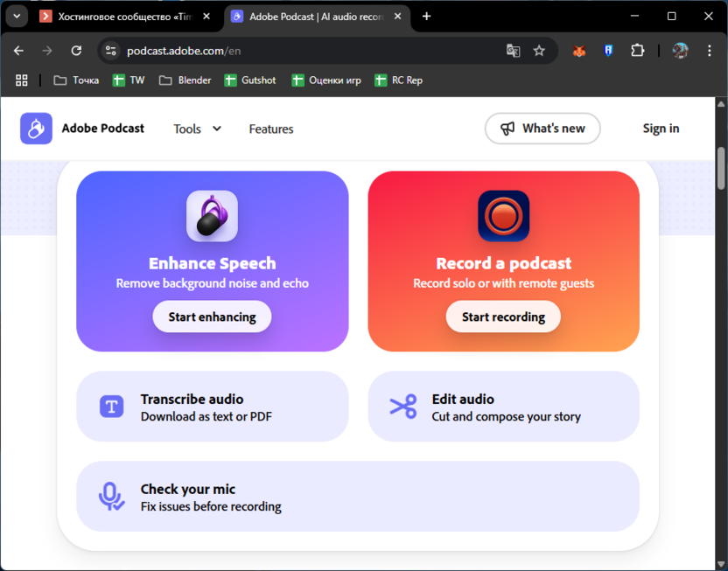728x571 pixels.
Task: Open the Blender bookmarks folder
Action: 185,80
